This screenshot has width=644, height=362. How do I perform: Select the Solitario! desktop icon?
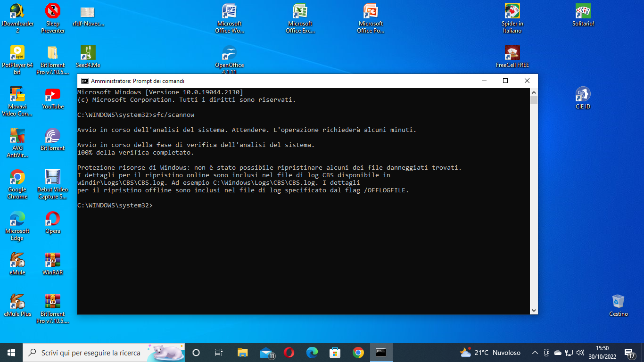tap(583, 15)
